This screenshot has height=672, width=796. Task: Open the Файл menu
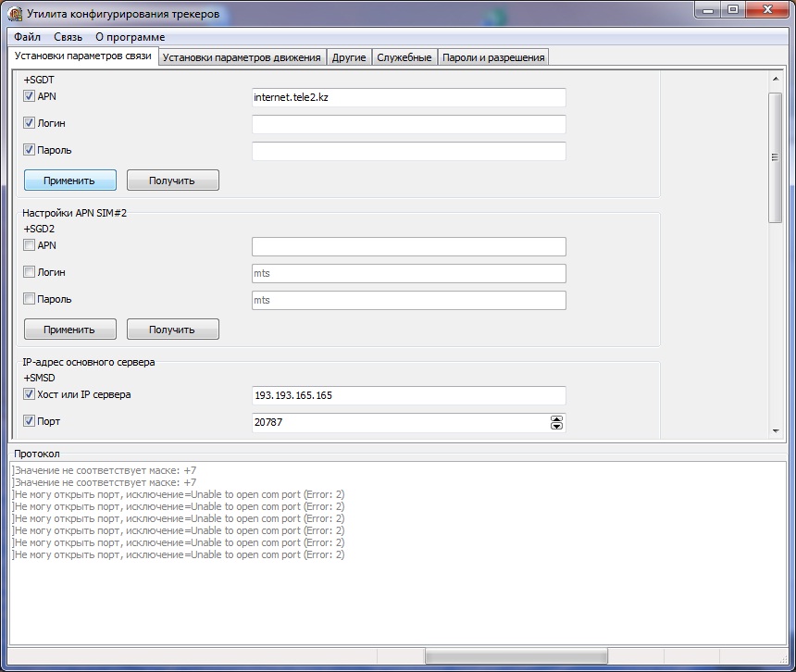[27, 37]
